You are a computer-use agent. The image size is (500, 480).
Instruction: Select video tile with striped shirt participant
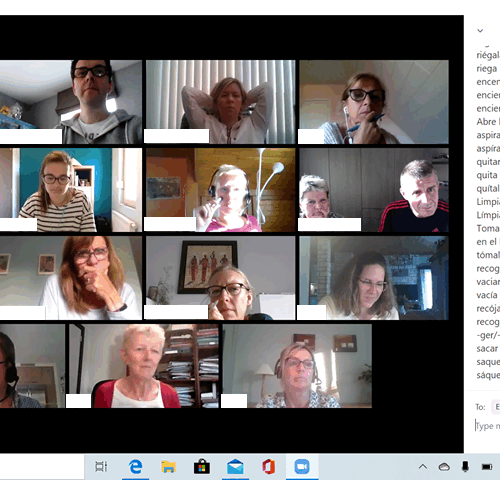pyautogui.click(x=71, y=190)
